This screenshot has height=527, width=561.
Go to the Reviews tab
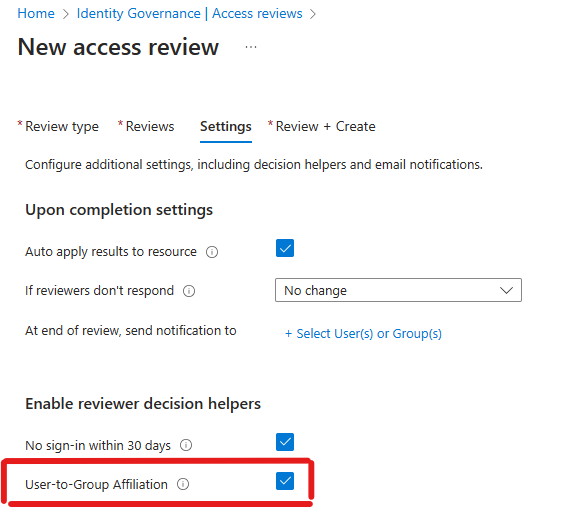(x=146, y=127)
